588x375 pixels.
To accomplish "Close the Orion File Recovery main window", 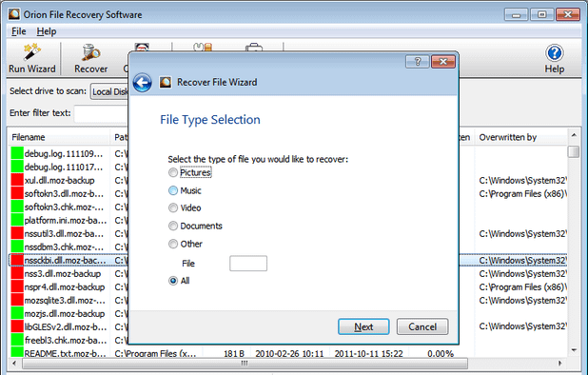I will (x=568, y=15).
